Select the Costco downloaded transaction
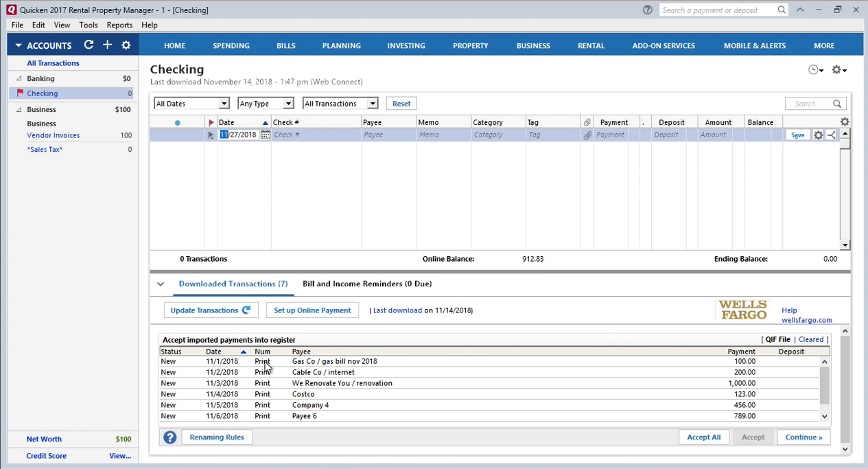This screenshot has height=469, width=868. [x=489, y=394]
